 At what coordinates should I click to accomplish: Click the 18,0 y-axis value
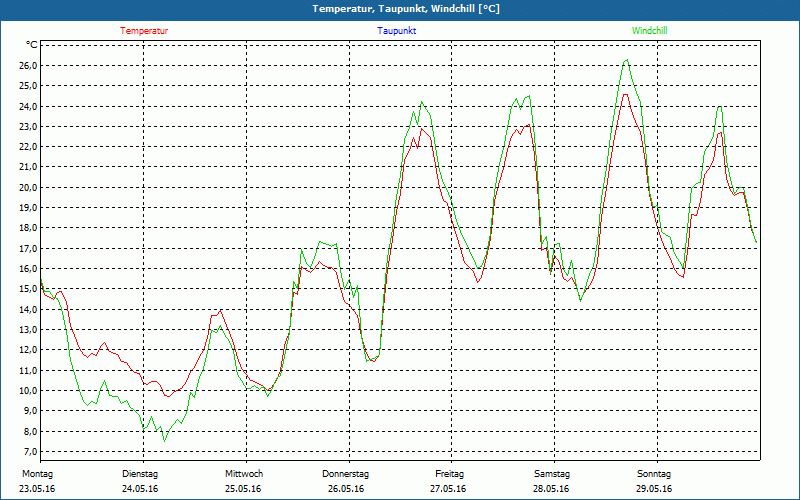(29, 228)
